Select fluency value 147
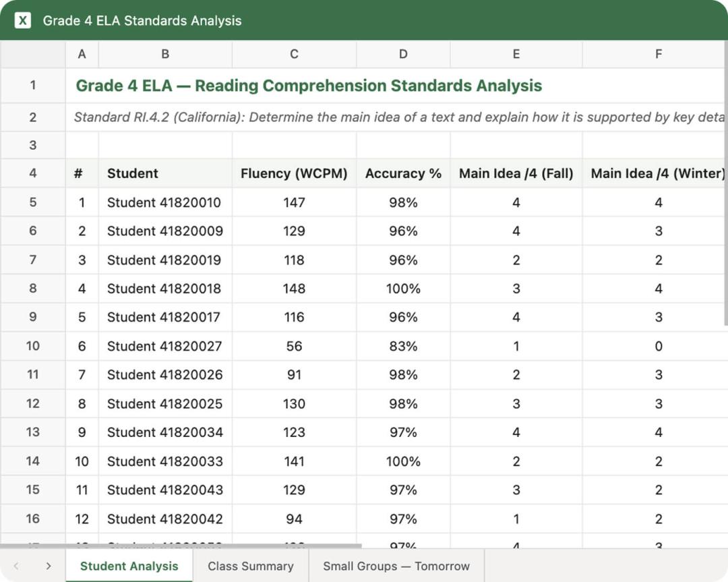 pyautogui.click(x=294, y=202)
